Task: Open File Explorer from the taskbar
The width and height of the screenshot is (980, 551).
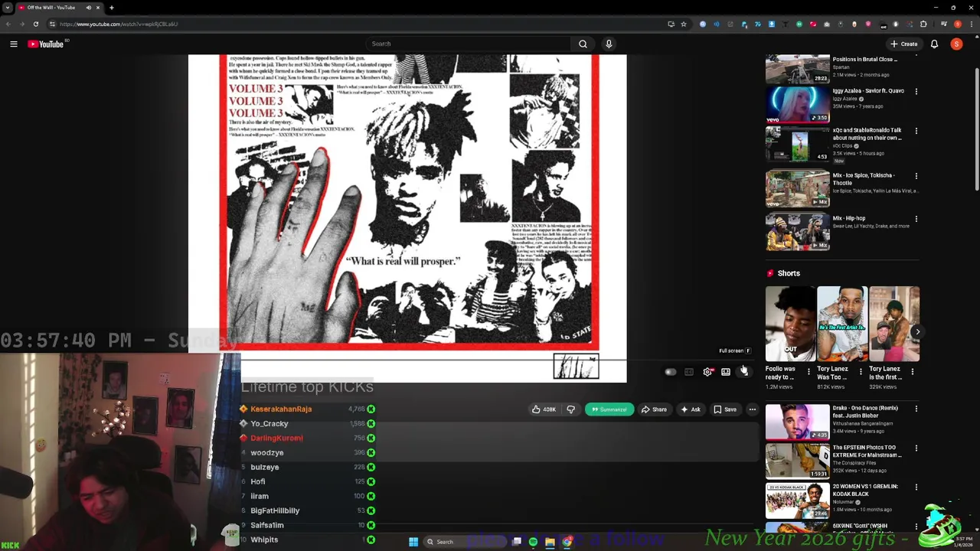Action: [x=550, y=542]
